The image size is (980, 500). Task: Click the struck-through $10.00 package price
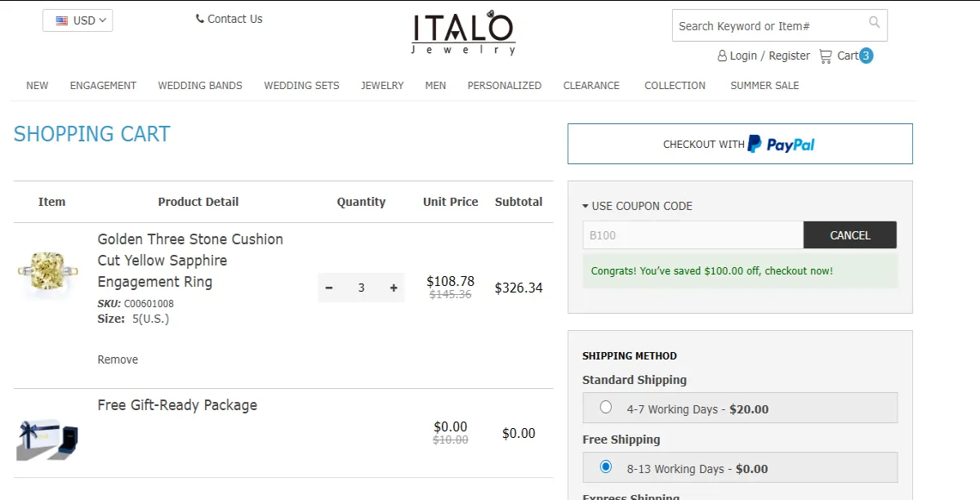click(450, 440)
